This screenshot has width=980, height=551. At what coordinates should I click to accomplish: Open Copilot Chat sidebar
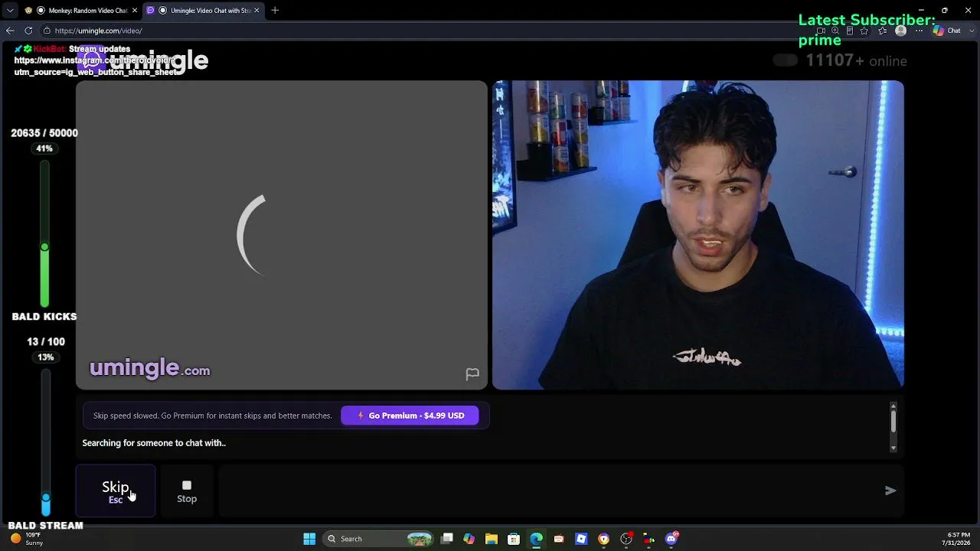[947, 31]
